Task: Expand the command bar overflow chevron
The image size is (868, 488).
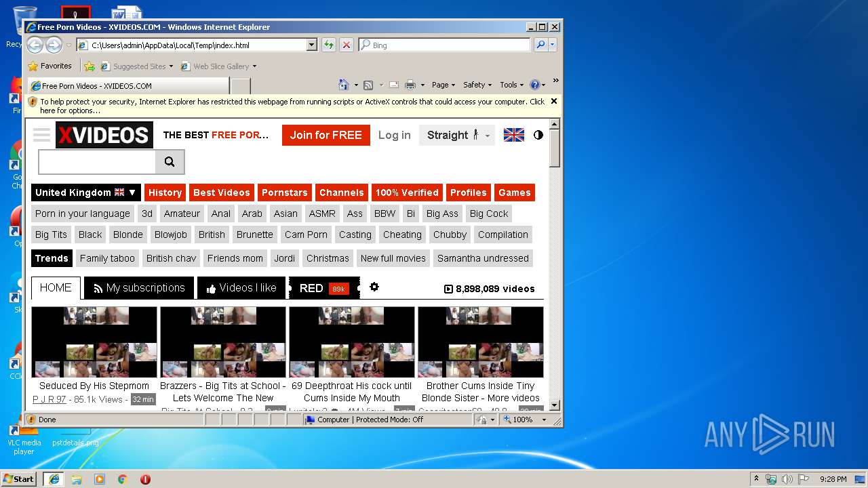Action: coord(555,81)
